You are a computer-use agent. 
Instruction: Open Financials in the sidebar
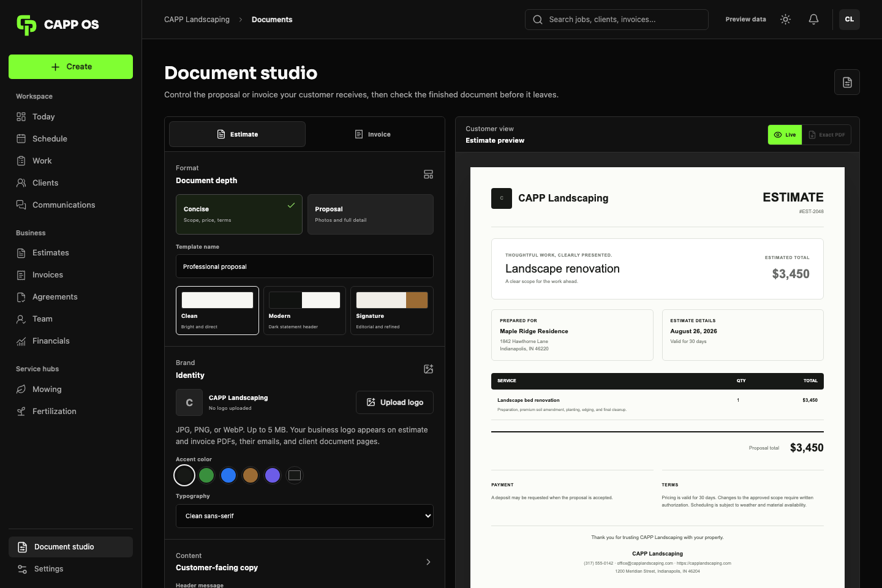point(71,341)
